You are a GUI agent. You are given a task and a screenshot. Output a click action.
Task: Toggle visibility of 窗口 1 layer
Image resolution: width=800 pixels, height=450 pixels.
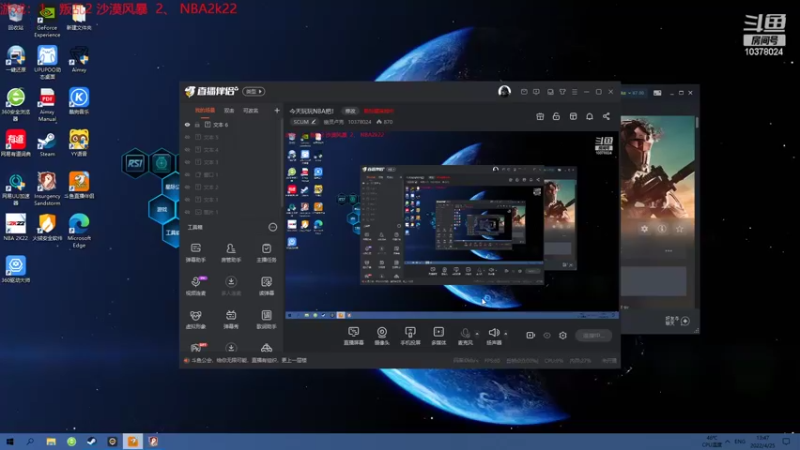click(187, 174)
